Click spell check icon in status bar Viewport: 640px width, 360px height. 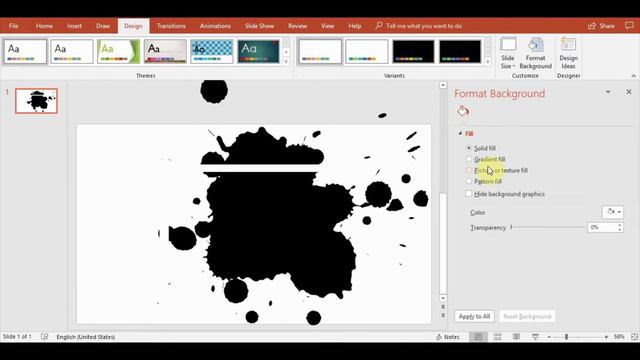pyautogui.click(x=44, y=337)
